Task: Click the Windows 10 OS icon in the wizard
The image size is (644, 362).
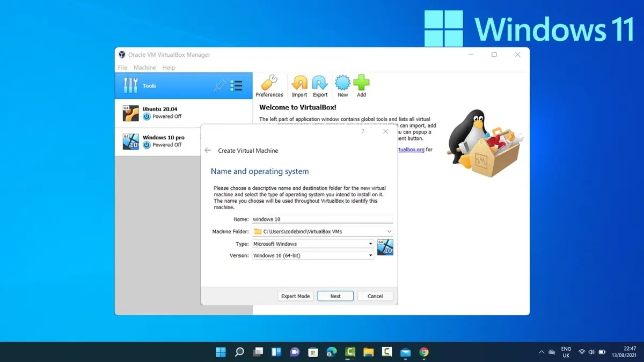Action: click(x=385, y=247)
